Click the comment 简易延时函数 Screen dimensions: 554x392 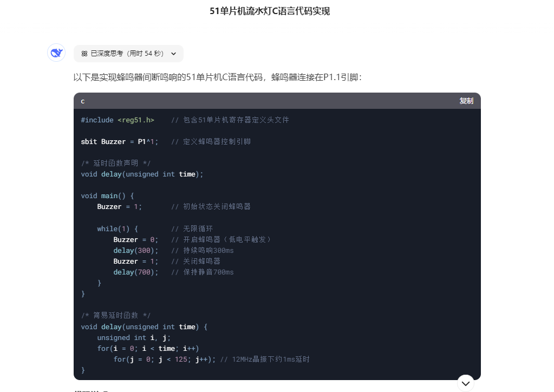pos(116,315)
